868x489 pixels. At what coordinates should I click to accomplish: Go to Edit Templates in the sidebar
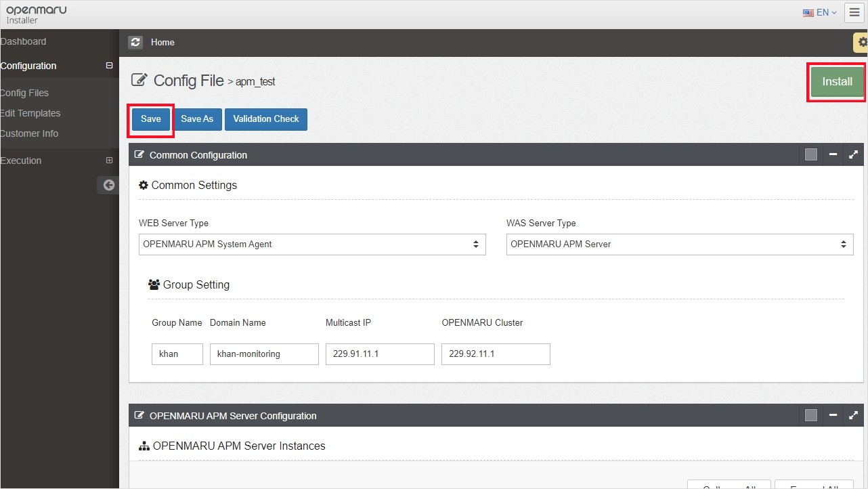pos(30,113)
